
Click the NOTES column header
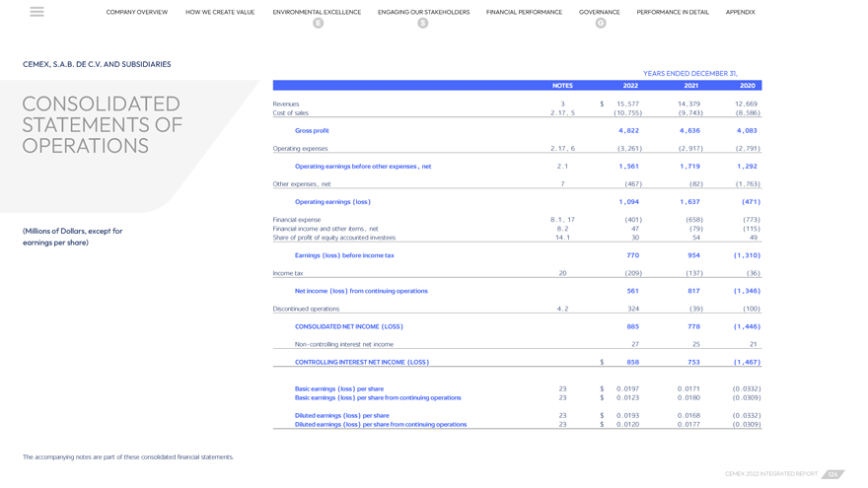click(562, 85)
